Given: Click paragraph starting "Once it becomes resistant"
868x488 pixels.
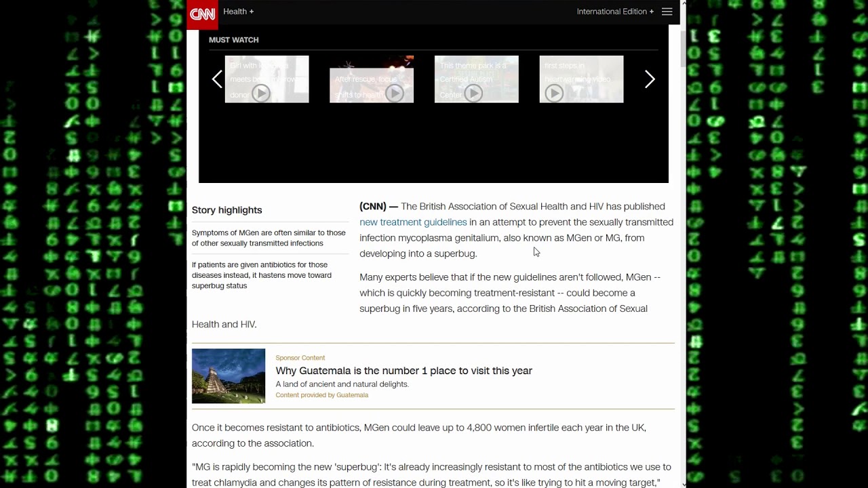Looking at the screenshot, I should point(419,436).
